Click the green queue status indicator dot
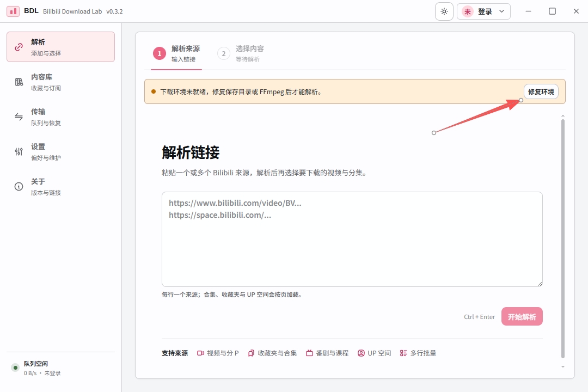Viewport: 588px width, 392px height. click(x=15, y=367)
